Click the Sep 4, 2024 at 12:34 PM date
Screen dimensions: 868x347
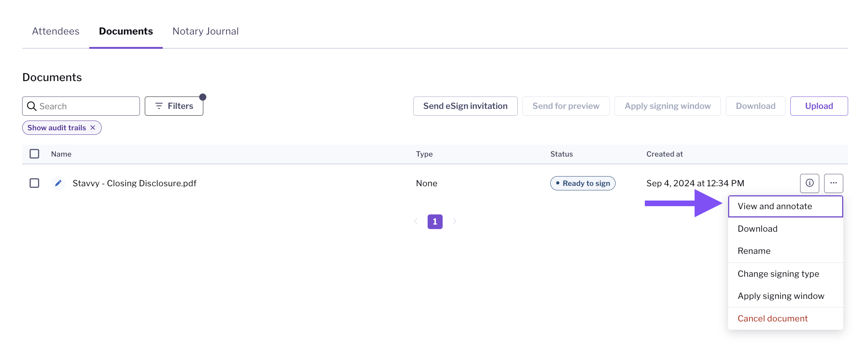(x=695, y=183)
